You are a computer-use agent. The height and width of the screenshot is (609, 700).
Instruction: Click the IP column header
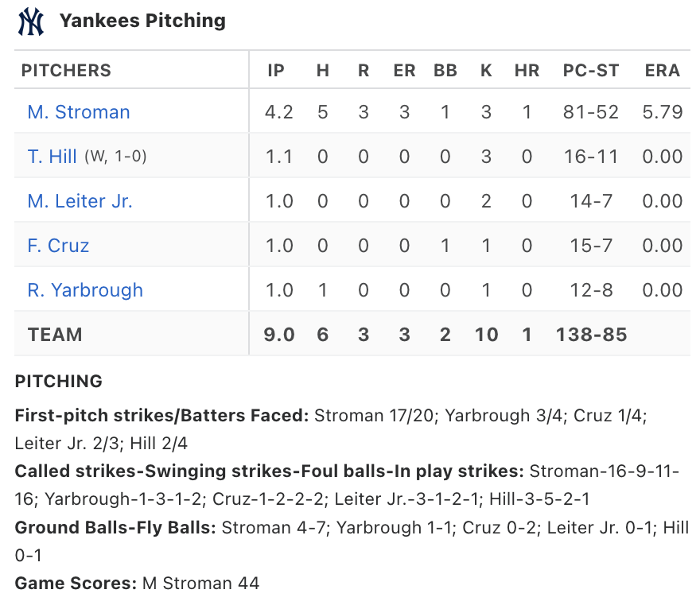tap(276, 71)
